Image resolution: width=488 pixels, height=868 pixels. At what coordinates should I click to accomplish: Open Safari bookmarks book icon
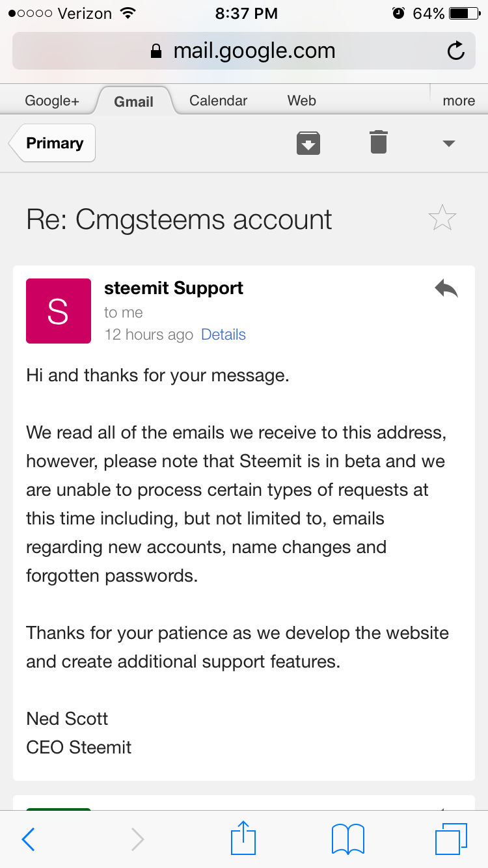coord(348,839)
